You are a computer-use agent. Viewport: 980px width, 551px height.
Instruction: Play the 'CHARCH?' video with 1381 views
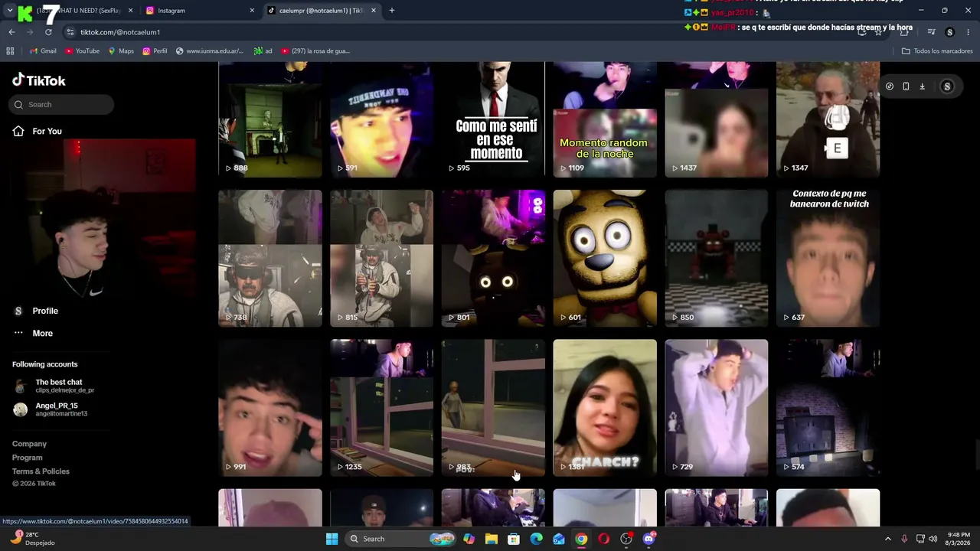point(605,408)
